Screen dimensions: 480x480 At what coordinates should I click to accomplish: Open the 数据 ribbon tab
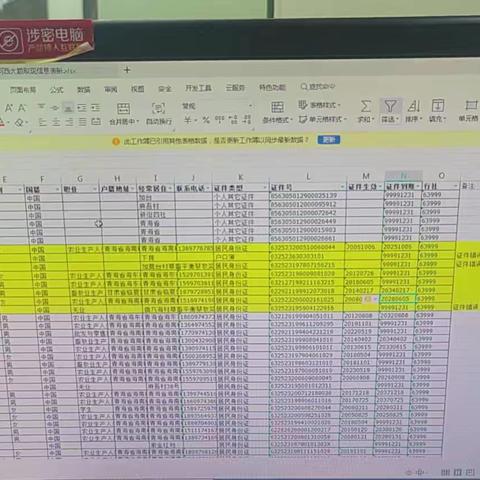tap(84, 89)
